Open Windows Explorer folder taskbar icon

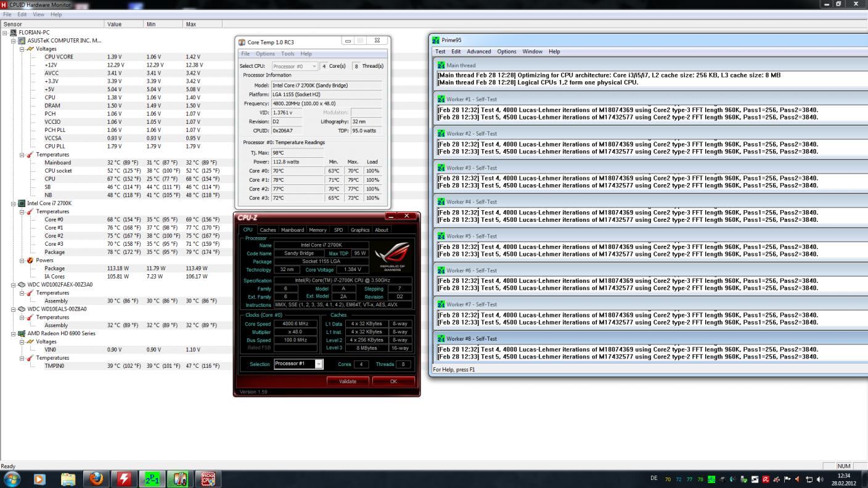point(68,479)
